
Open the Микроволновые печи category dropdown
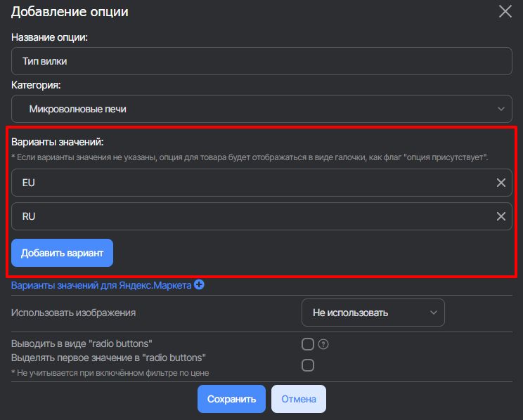coord(260,109)
